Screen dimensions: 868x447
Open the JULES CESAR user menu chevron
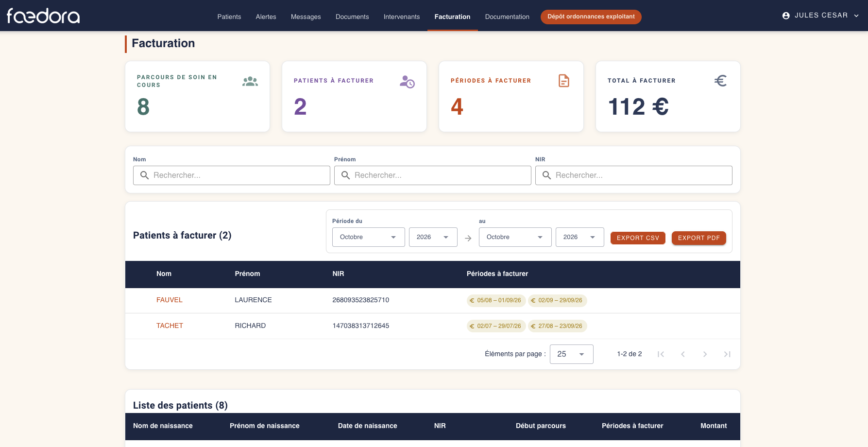856,16
